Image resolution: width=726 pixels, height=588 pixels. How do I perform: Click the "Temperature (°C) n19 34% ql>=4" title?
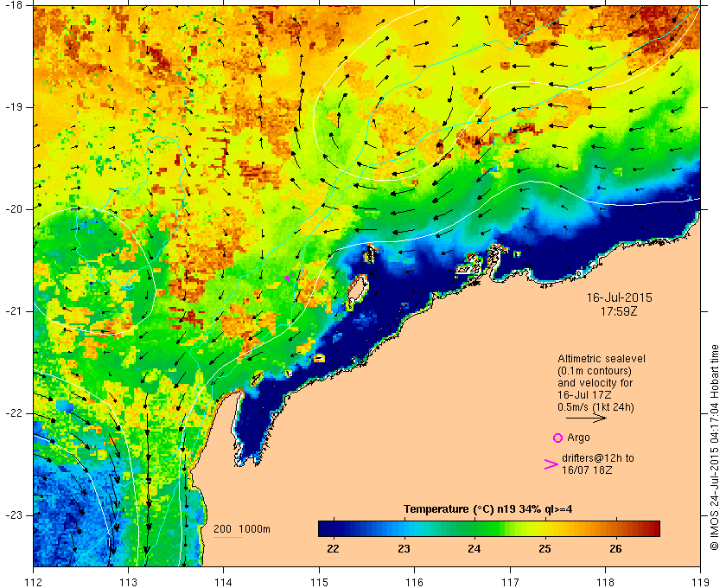(x=488, y=509)
